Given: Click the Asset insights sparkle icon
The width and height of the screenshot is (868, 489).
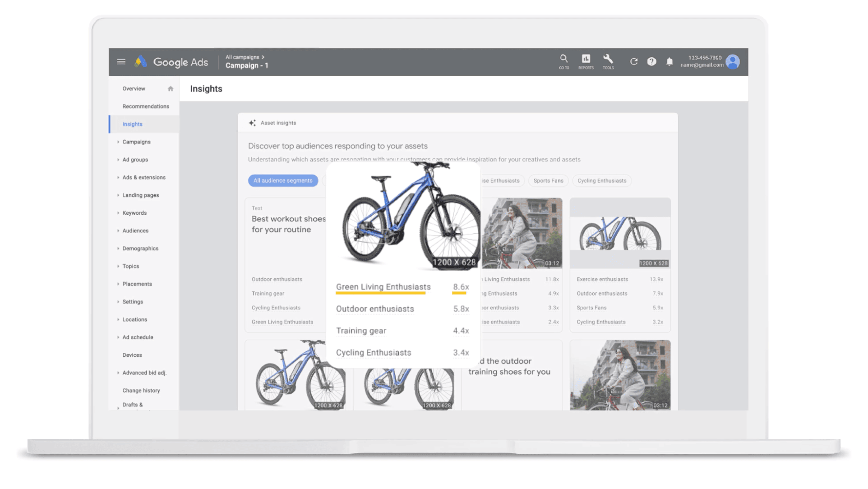Looking at the screenshot, I should point(252,123).
